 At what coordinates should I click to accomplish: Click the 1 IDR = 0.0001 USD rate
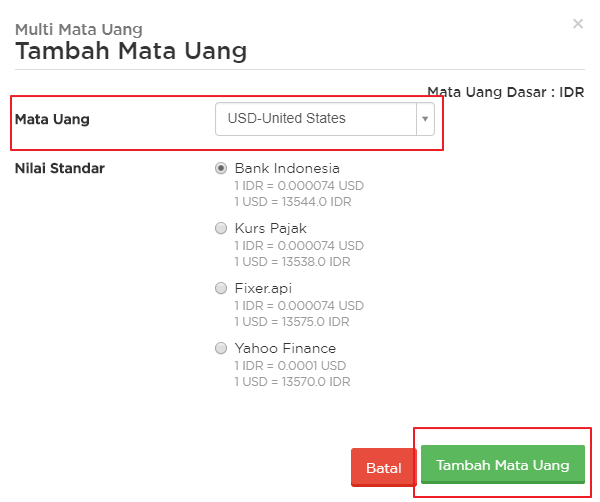[x=290, y=366]
